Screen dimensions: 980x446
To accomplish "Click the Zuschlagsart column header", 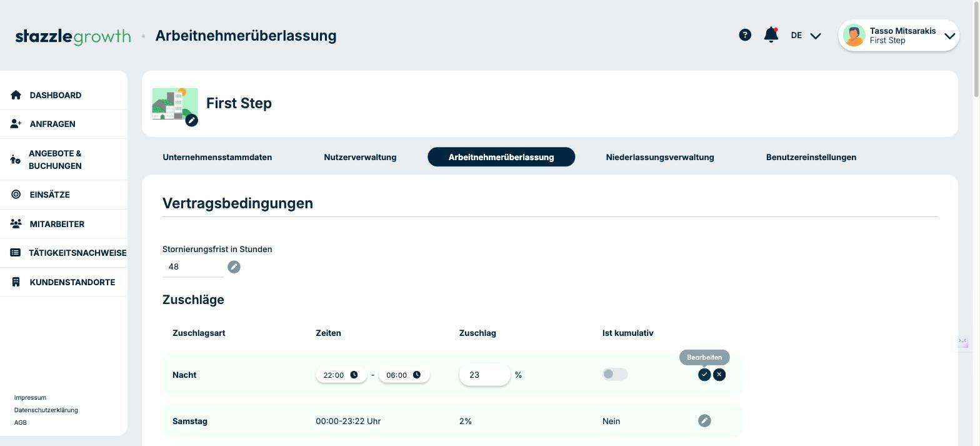I will pos(199,333).
